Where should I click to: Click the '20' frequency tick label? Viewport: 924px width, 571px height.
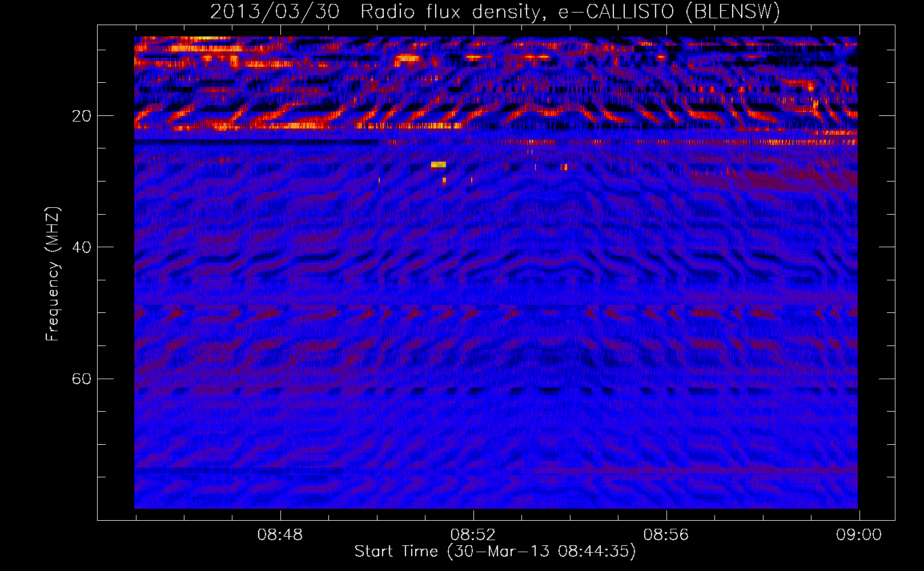tap(82, 116)
